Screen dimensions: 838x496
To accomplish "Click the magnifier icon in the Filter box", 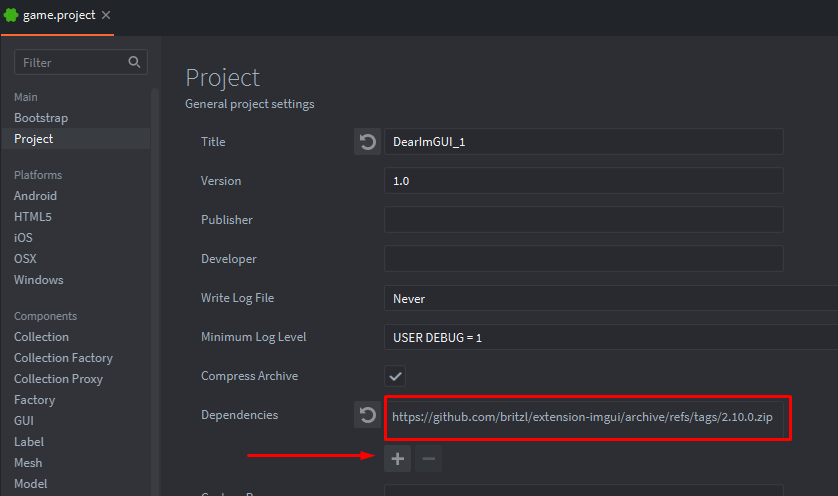I will pos(135,62).
